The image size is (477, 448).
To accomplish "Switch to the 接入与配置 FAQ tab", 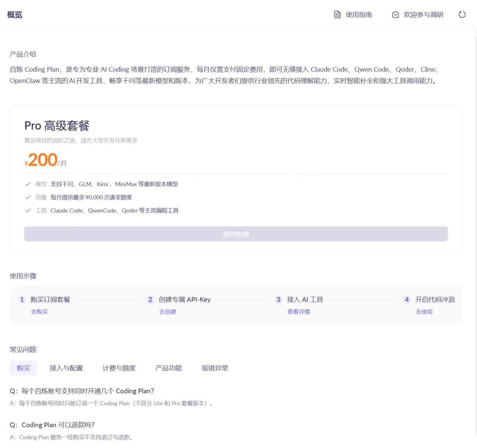I will pos(66,368).
